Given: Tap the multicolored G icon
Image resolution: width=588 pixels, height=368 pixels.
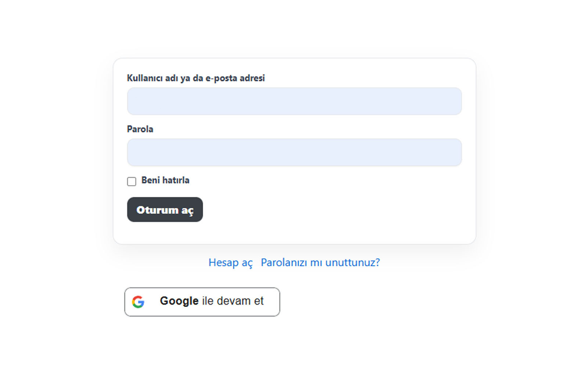Looking at the screenshot, I should 138,302.
